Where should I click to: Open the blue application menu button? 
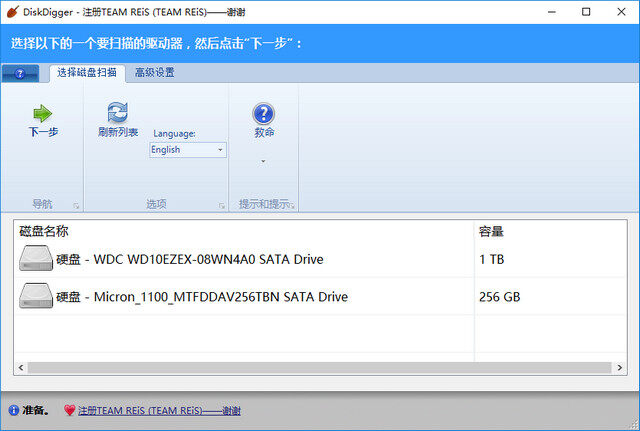tap(20, 73)
